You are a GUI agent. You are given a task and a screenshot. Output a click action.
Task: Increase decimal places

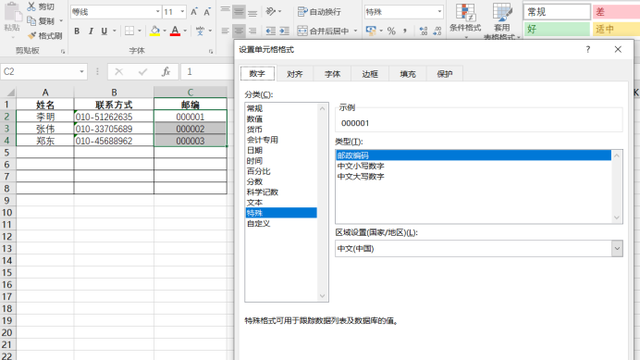point(423,31)
